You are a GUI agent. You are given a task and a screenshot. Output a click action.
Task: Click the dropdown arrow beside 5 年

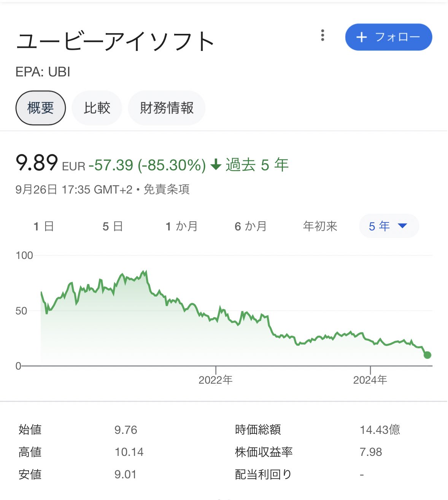click(x=402, y=226)
